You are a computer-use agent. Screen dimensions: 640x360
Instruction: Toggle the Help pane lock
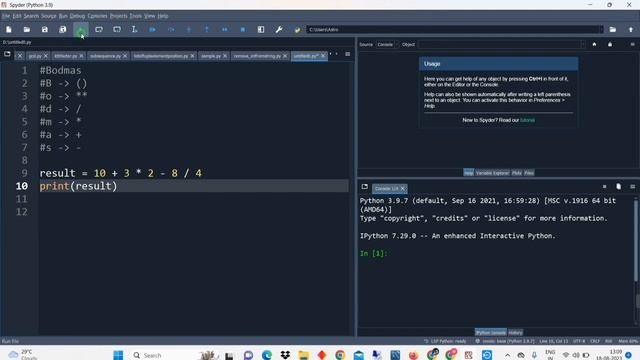(x=610, y=44)
